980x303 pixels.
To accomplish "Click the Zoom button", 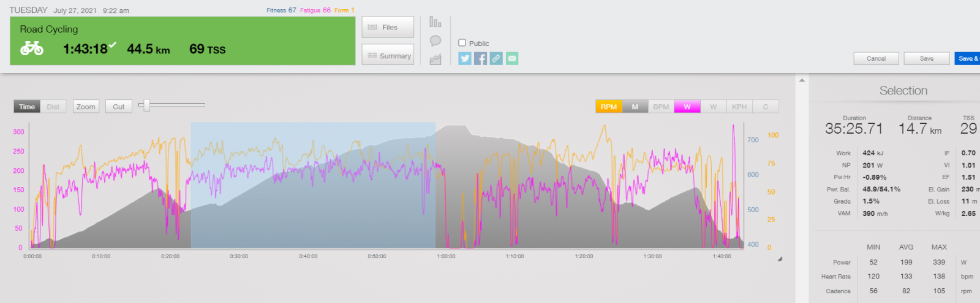I will 86,107.
